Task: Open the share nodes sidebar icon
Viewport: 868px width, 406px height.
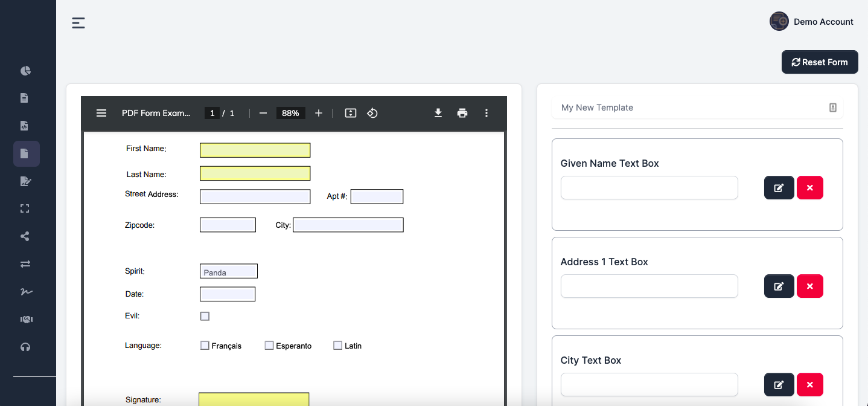Action: pos(25,236)
